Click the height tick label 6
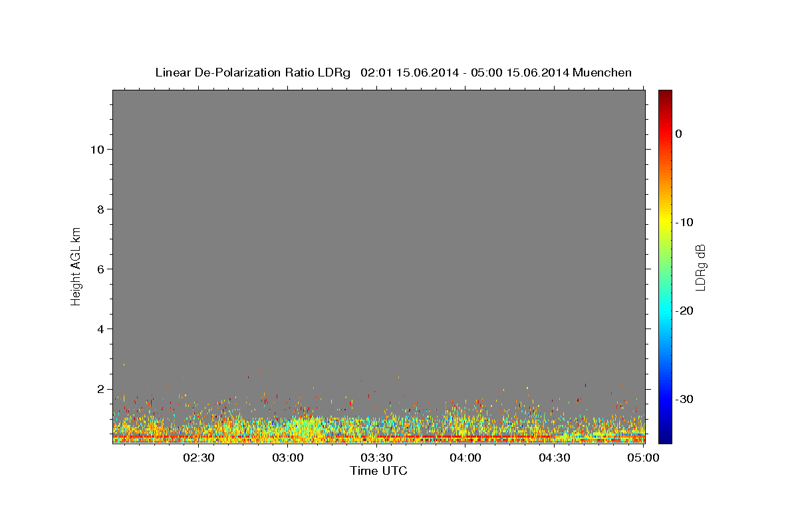 99,269
